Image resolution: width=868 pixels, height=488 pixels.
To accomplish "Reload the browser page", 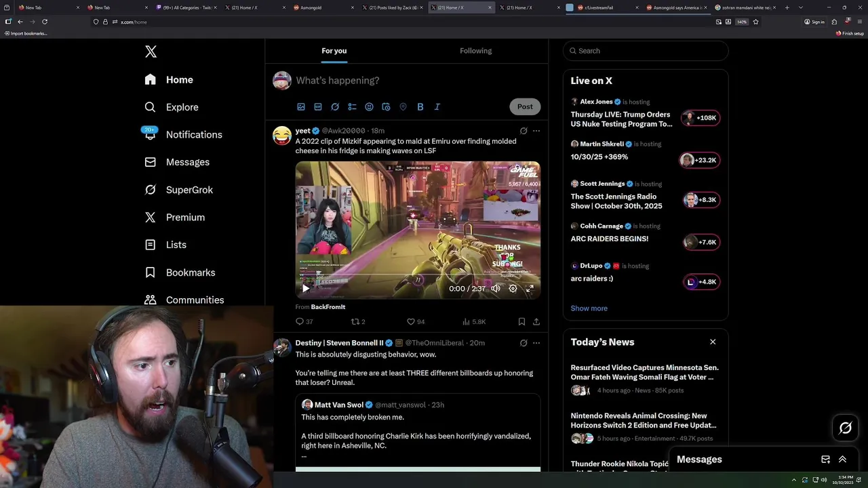I will pos(45,22).
